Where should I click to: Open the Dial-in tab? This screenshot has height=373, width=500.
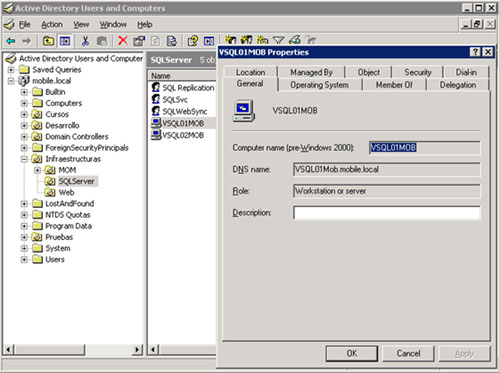point(466,72)
